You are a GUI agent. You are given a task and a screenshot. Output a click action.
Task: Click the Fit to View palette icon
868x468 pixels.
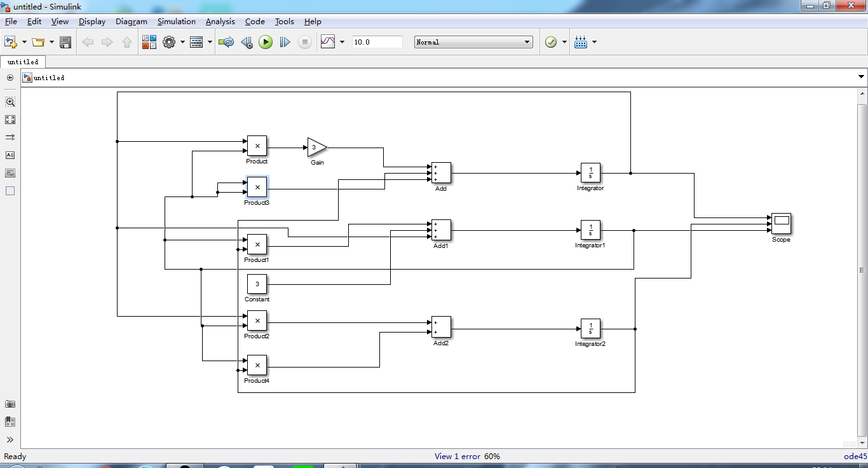pos(10,120)
